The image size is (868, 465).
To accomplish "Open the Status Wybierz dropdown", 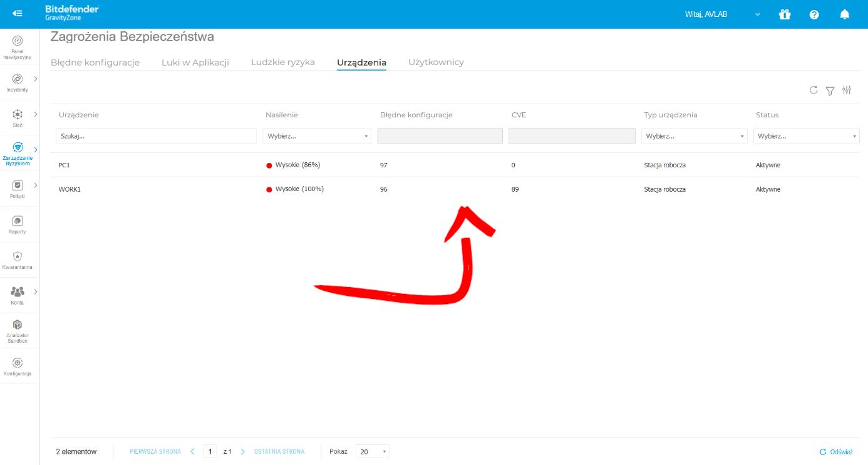I will [x=807, y=136].
